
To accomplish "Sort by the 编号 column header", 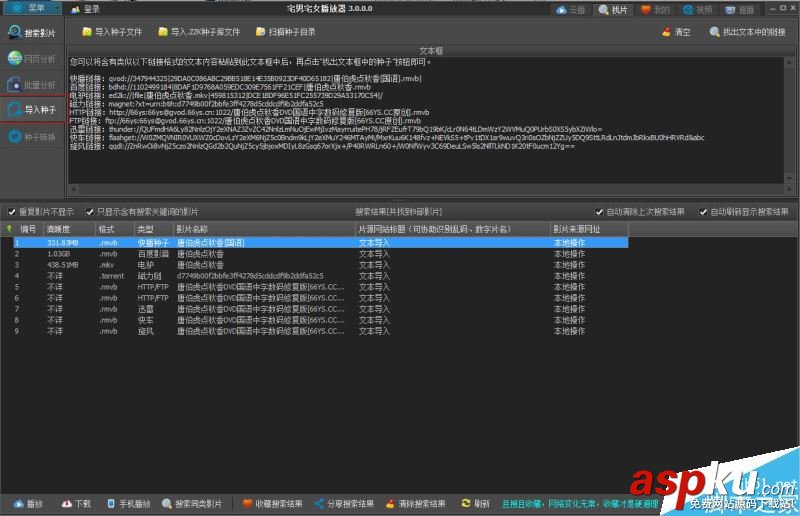I will pyautogui.click(x=28, y=229).
